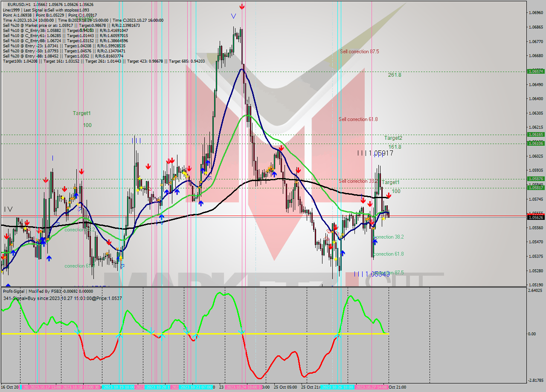Select the blue up arrow near correction 67 label
The width and height of the screenshot is (546, 392).
(50, 258)
